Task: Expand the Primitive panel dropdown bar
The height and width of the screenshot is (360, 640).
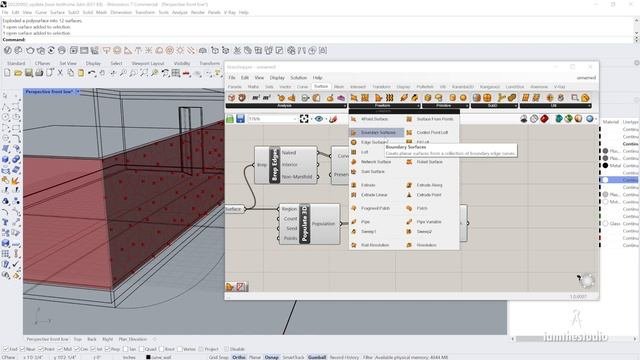Action: (x=445, y=106)
